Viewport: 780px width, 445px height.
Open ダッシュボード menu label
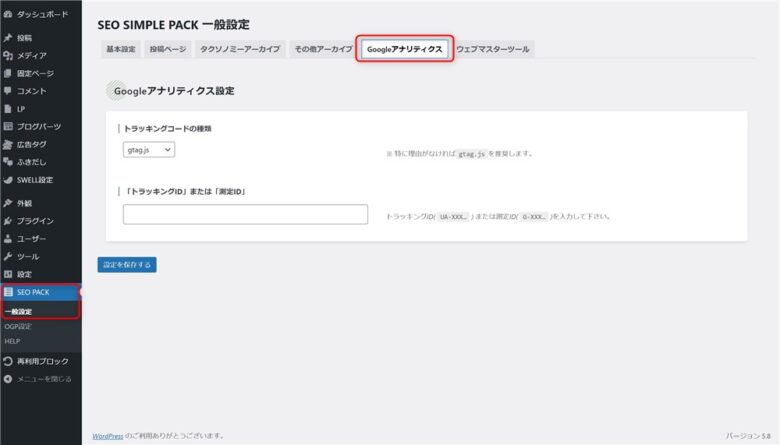click(x=43, y=14)
